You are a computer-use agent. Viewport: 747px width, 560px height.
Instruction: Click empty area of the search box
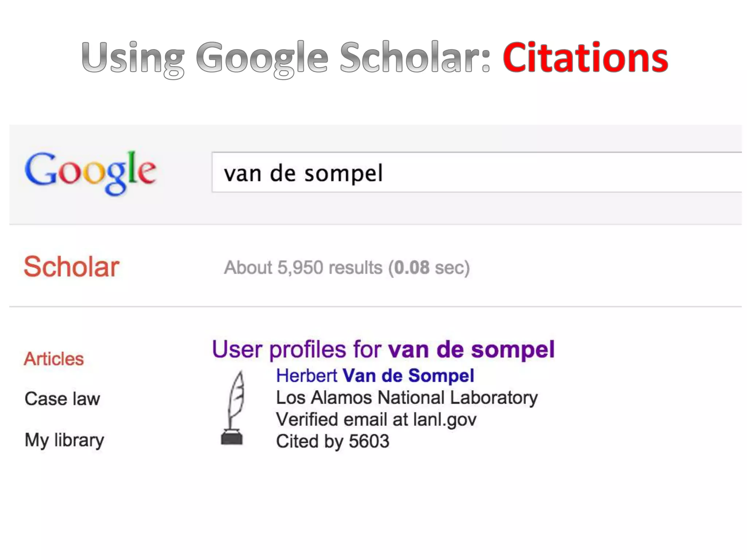pos(547,173)
